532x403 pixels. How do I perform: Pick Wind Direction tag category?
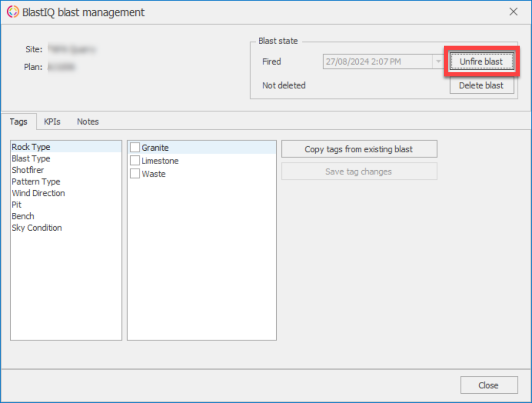point(66,193)
